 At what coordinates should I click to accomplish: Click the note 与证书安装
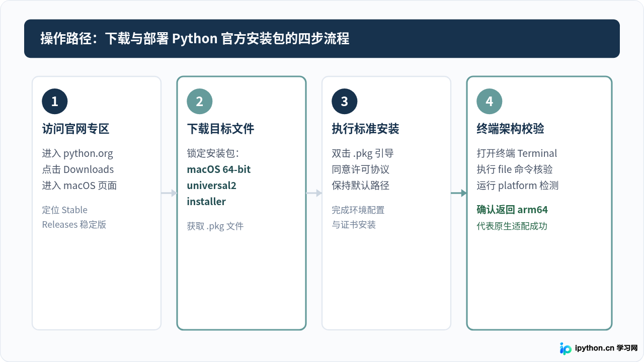tap(354, 225)
